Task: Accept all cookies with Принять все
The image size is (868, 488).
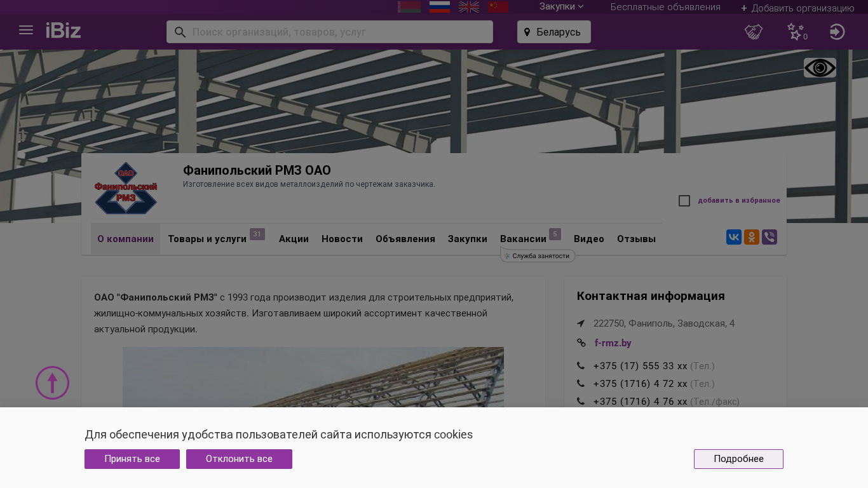Action: click(132, 459)
